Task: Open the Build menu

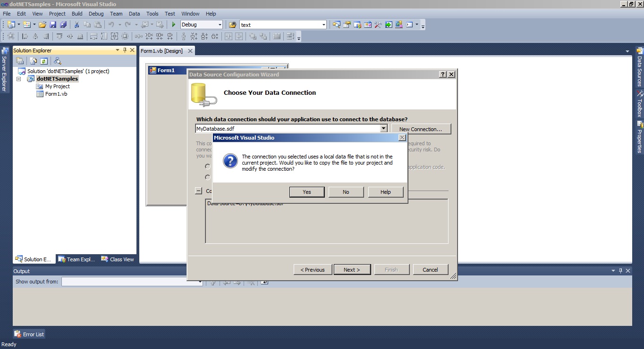Action: click(77, 14)
